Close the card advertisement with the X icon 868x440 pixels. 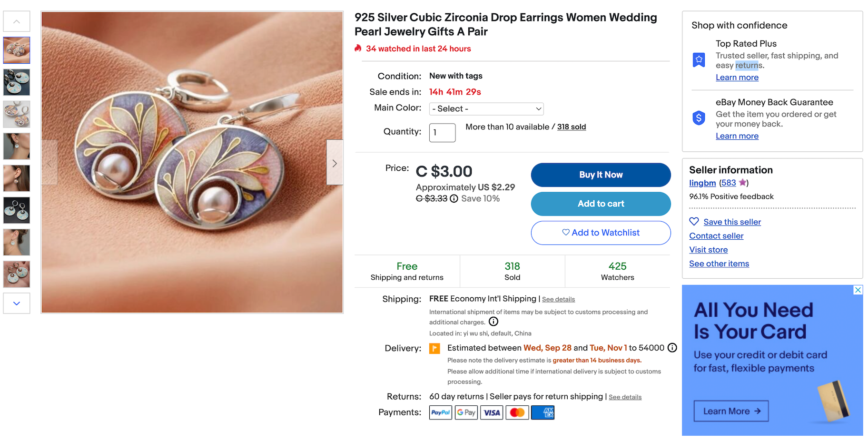[858, 290]
